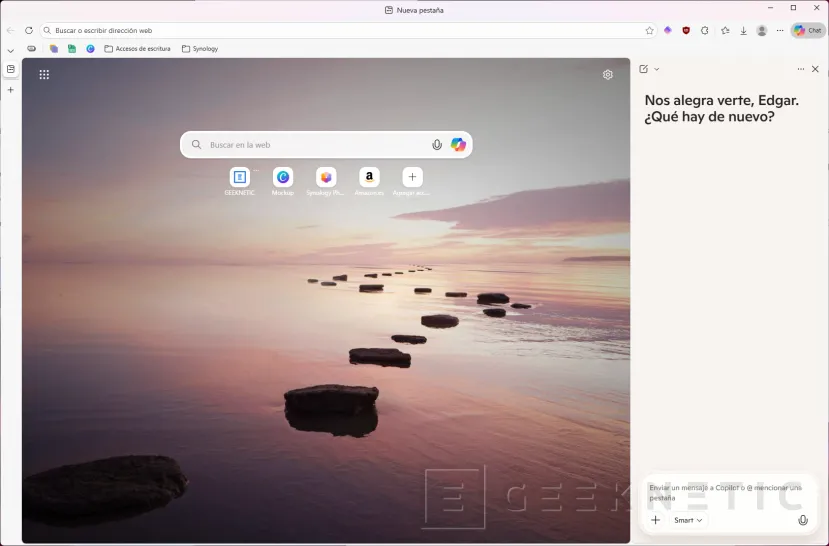
Task: Open the red shield ad-blocker extension
Action: pos(686,31)
